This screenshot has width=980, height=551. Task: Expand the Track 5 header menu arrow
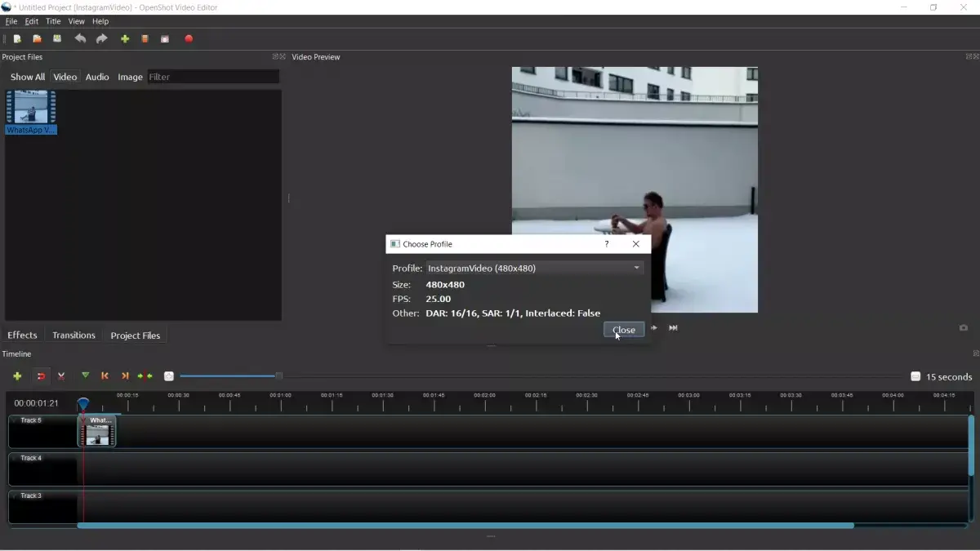[x=15, y=420]
